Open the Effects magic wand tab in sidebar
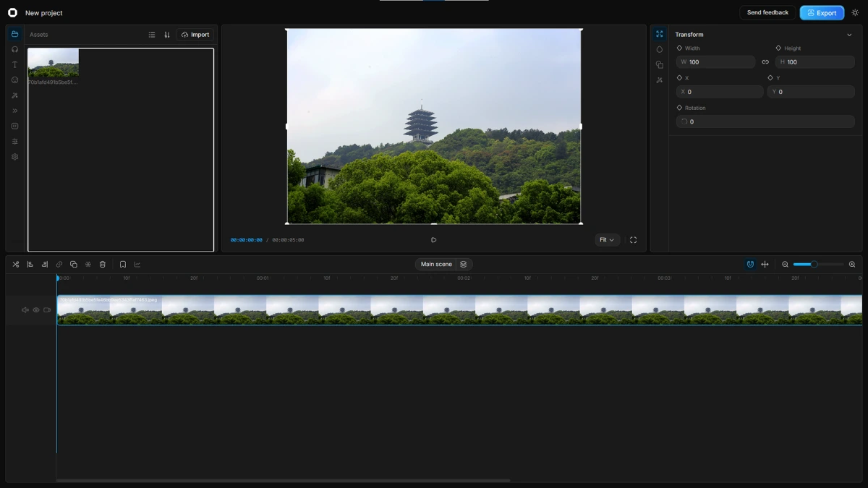 14,95
